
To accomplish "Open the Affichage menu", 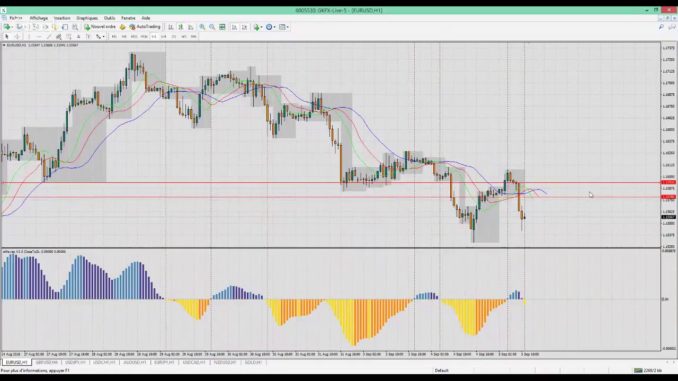I will [38, 18].
